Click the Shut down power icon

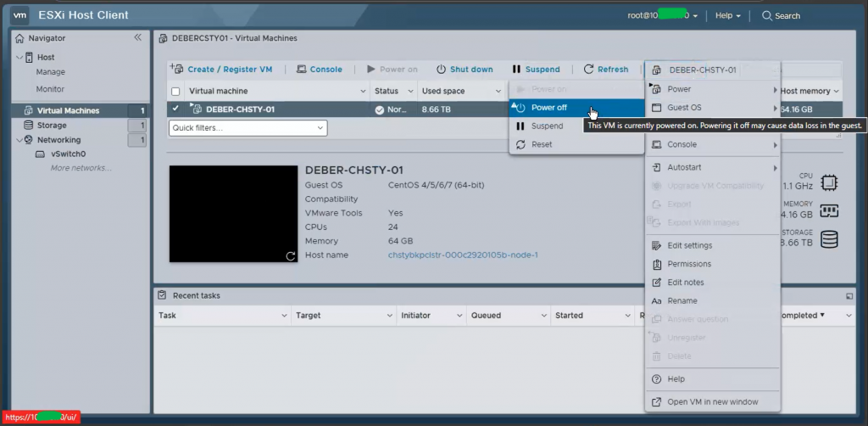[441, 70]
